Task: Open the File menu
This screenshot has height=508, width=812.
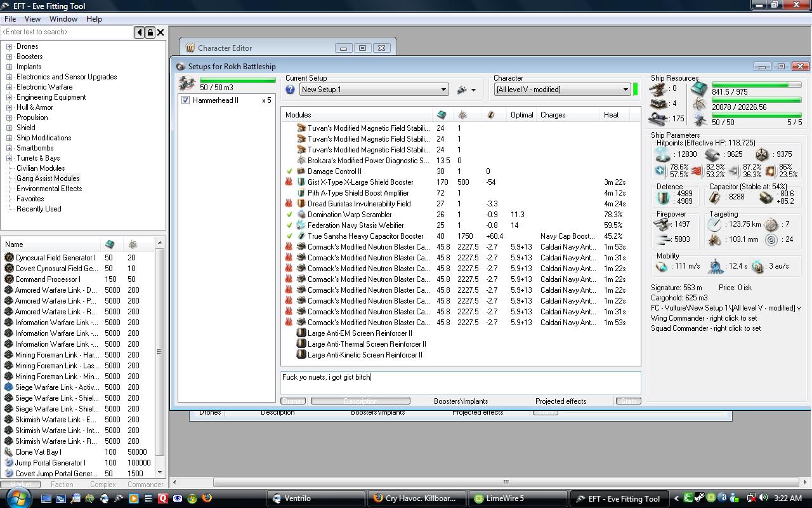Action: tap(10, 19)
